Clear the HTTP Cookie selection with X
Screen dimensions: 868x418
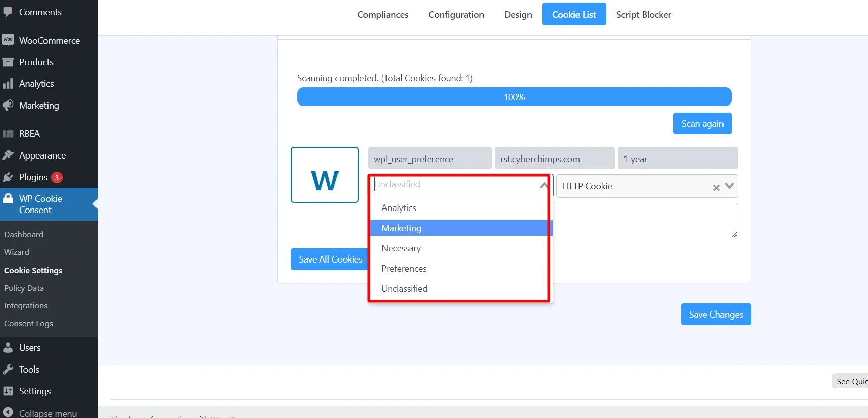tap(716, 187)
